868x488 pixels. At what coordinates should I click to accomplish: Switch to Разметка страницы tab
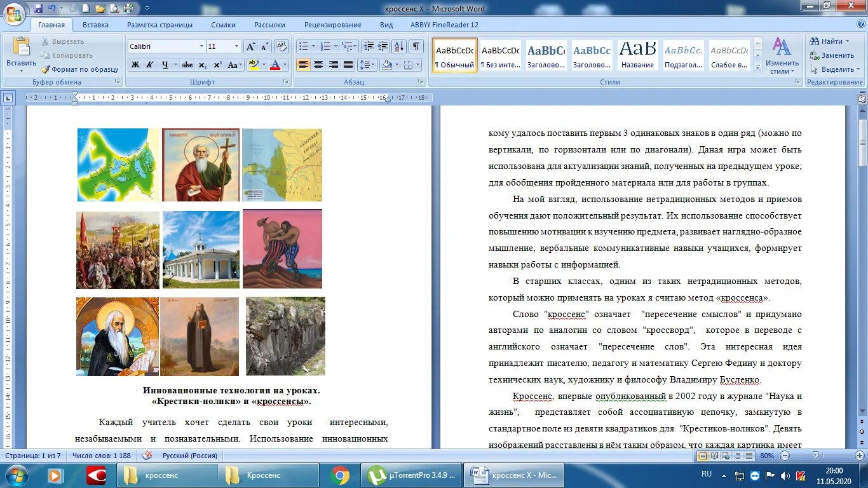159,25
